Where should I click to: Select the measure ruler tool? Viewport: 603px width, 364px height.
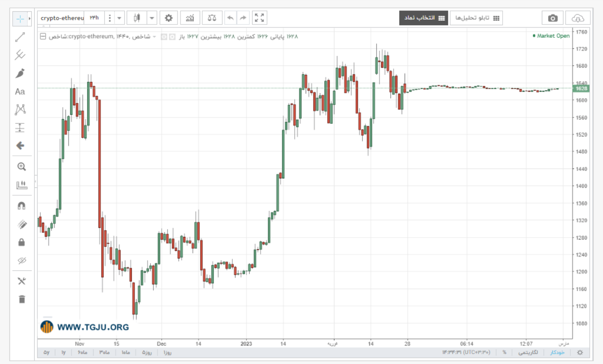pos(21,185)
